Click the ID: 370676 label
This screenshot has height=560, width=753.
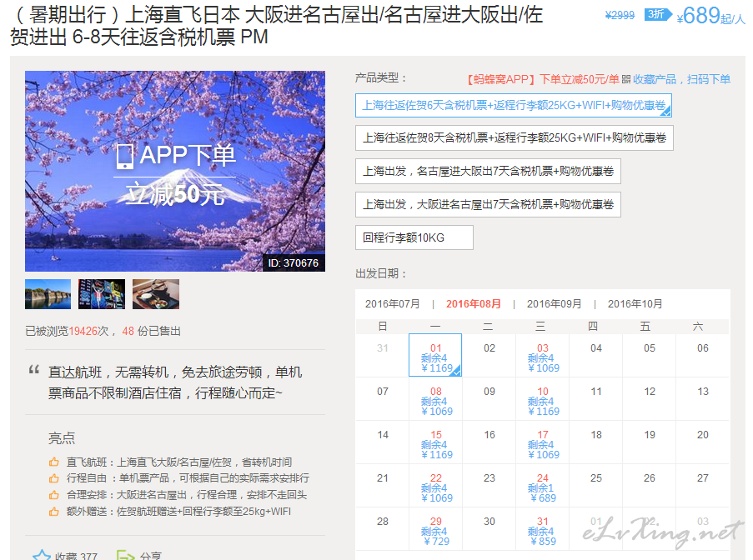(x=294, y=263)
